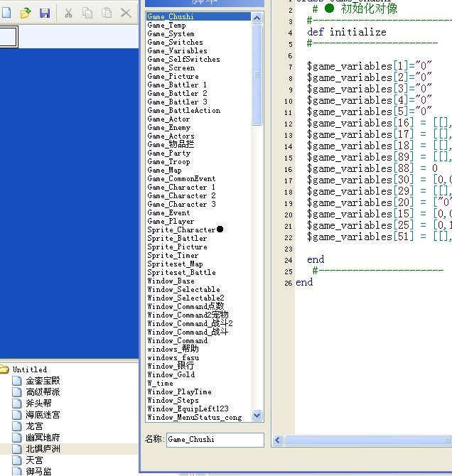This screenshot has width=452, height=476.
Task: Select map 天宫 in the tree
Action: click(34, 460)
